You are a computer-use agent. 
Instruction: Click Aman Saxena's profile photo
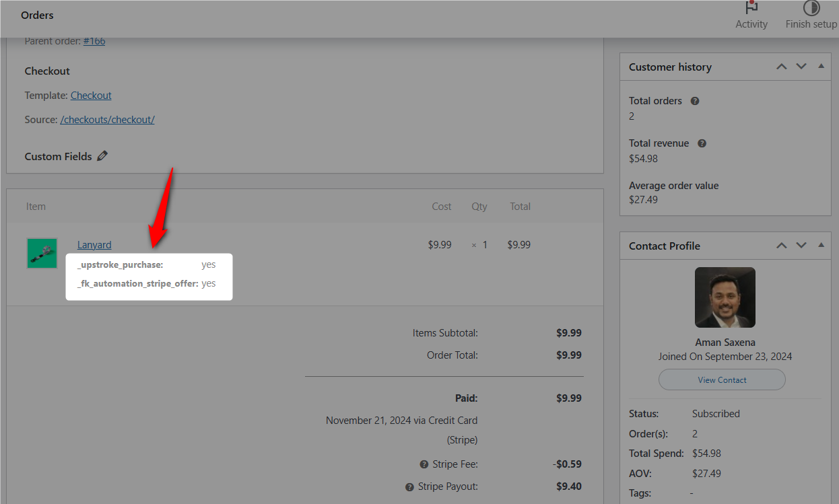pos(725,297)
